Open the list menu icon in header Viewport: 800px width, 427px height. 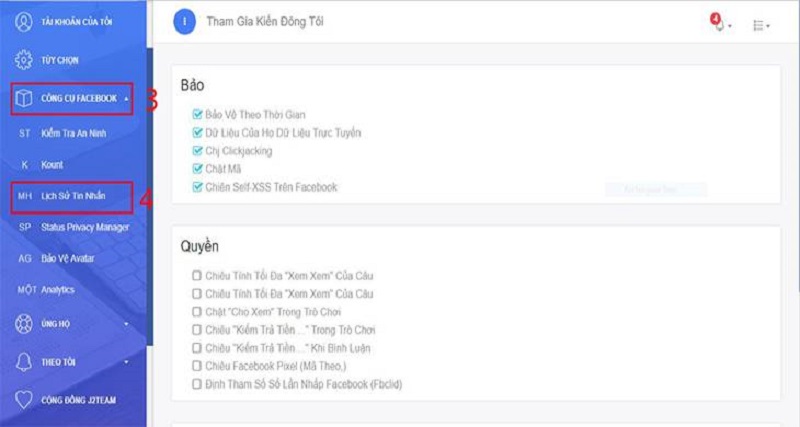click(x=758, y=23)
